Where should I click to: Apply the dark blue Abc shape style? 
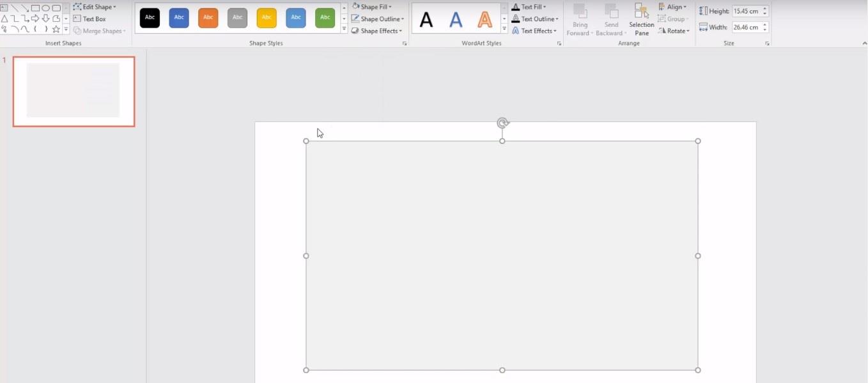coord(179,18)
